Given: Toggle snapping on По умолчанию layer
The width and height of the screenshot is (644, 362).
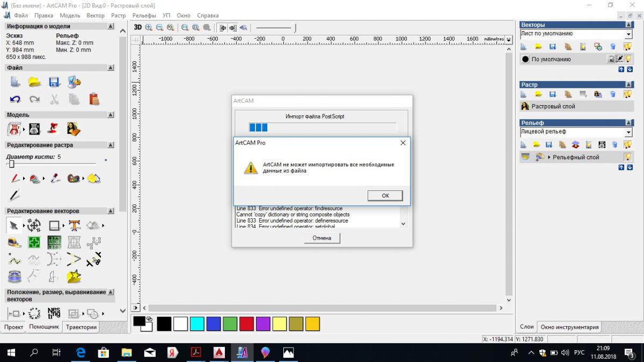Looking at the screenshot, I should (x=619, y=59).
